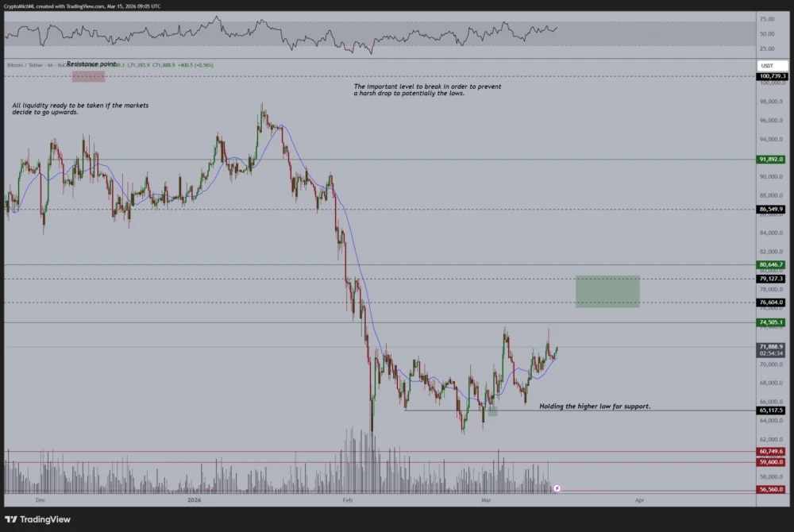Select the large green target zone rectangle
The image size is (794, 532).
[x=607, y=291]
